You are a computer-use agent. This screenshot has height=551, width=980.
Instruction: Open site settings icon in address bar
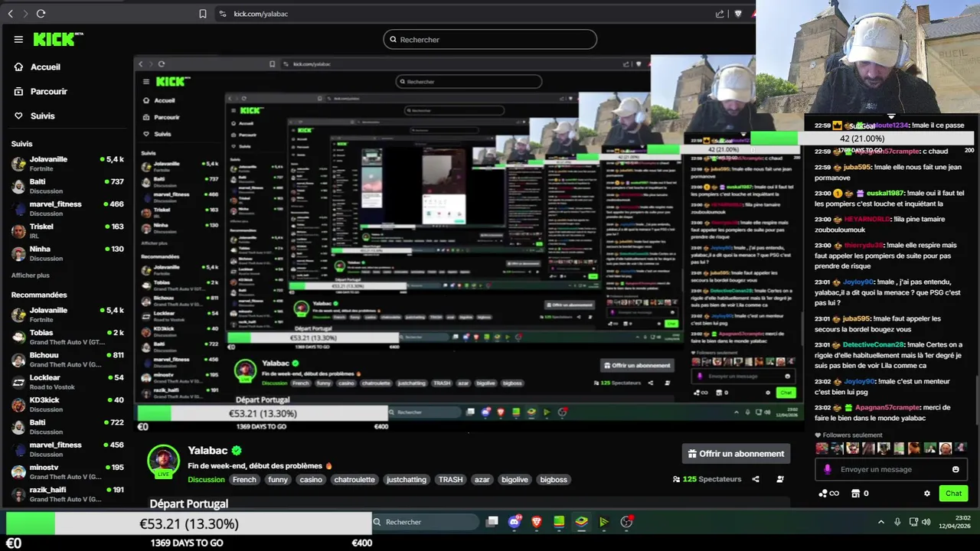[223, 14]
